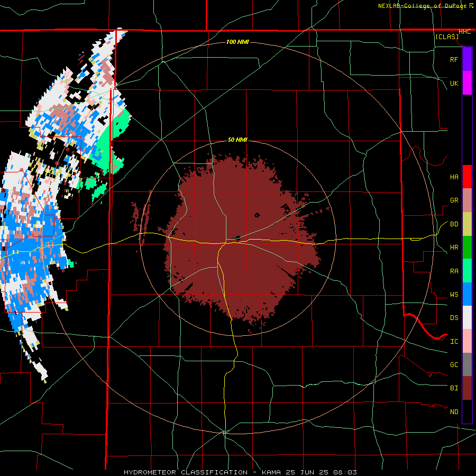Click the '50 NMI' range ring label
Screen dimensions: 476x476
[237, 140]
